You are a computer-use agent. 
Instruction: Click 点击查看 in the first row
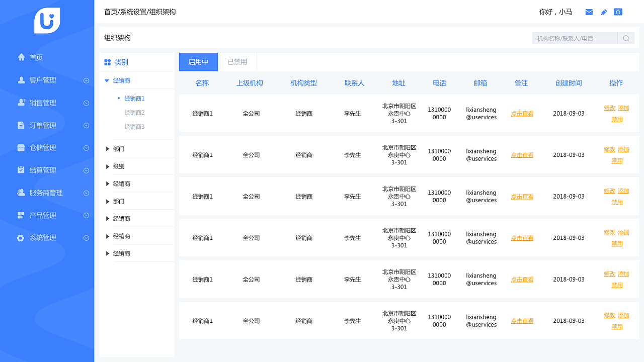point(522,114)
